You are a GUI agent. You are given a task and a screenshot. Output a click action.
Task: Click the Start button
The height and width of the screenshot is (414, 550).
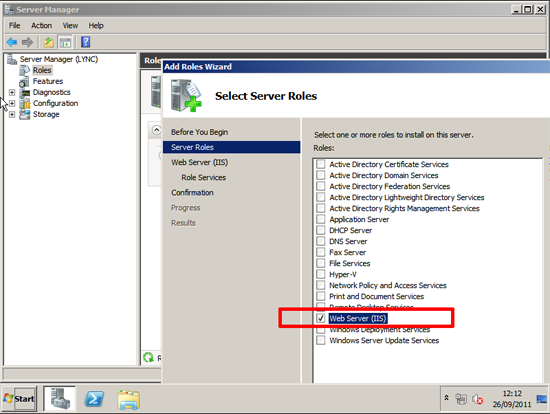tap(19, 399)
